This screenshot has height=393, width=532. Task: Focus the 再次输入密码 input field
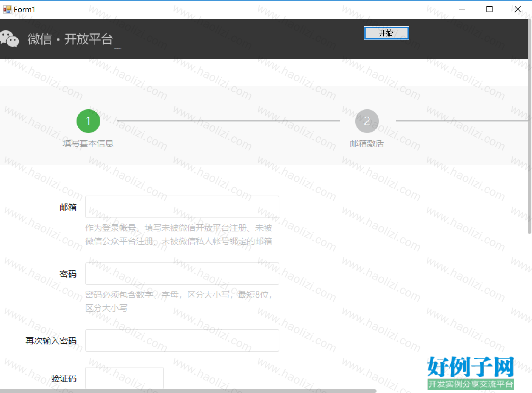click(x=182, y=340)
